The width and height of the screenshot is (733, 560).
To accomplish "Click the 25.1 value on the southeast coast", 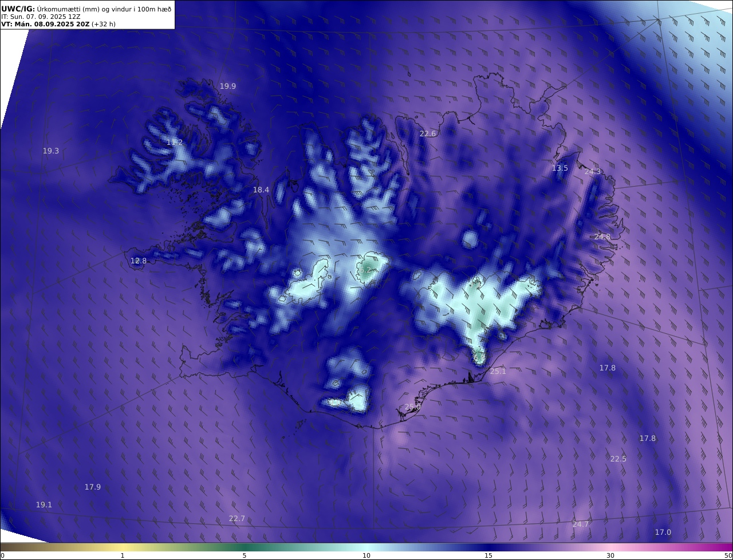I will click(x=498, y=371).
